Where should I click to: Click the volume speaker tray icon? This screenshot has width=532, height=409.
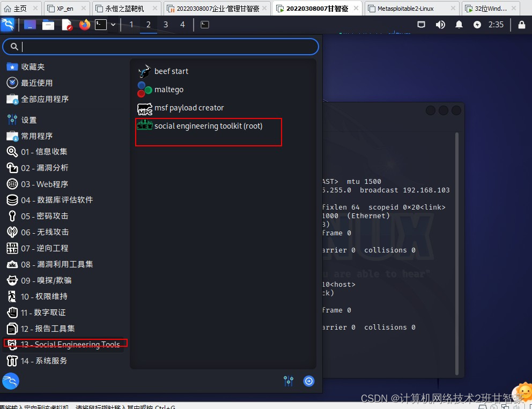[x=440, y=25]
